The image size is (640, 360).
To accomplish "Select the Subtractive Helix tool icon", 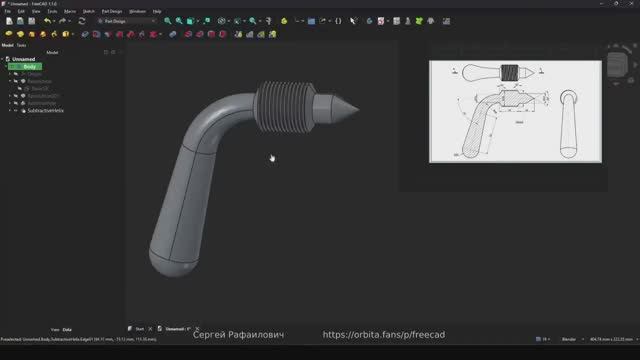I will pos(142,34).
